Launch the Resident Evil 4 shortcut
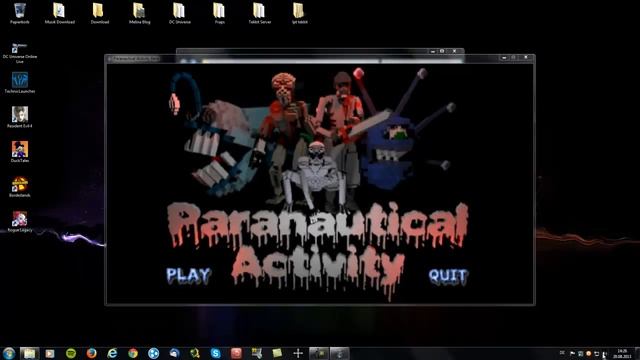The image size is (640, 360). click(20, 117)
